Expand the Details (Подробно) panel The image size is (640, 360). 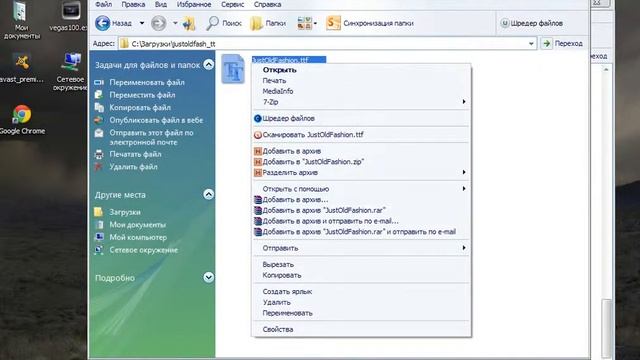(x=209, y=278)
